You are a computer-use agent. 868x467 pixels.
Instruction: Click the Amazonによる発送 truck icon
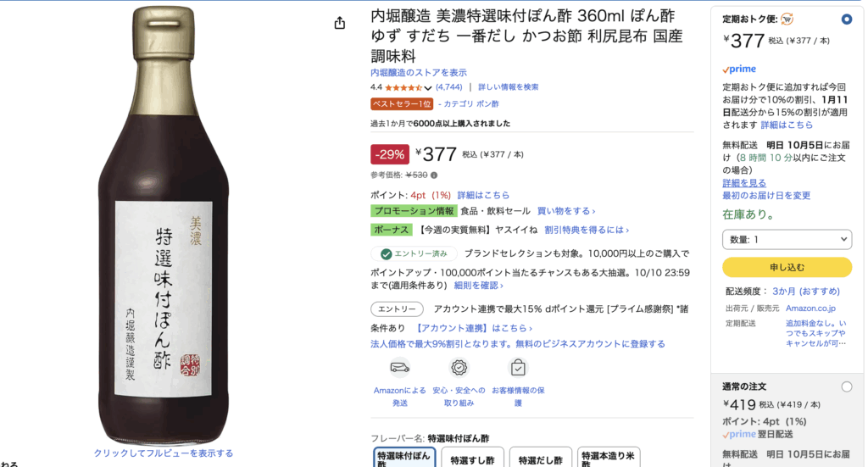[399, 368]
